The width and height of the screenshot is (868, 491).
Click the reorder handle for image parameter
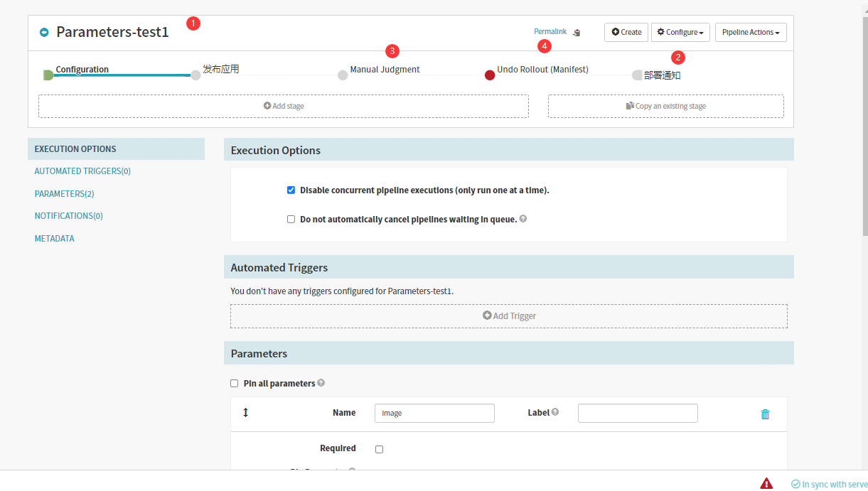246,413
